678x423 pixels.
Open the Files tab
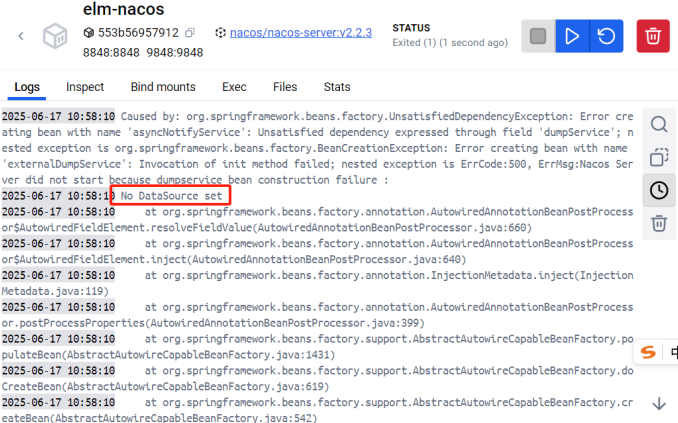click(x=285, y=87)
